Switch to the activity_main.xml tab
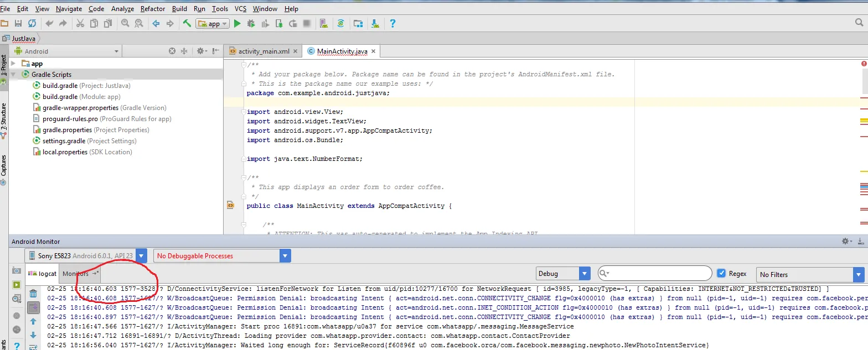Viewport: 868px width, 350px height. 263,51
